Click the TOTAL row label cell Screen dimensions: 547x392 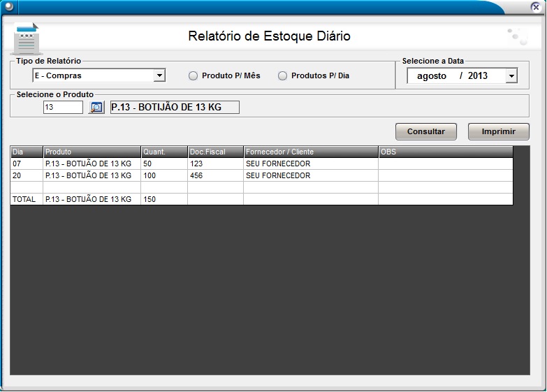click(x=27, y=199)
